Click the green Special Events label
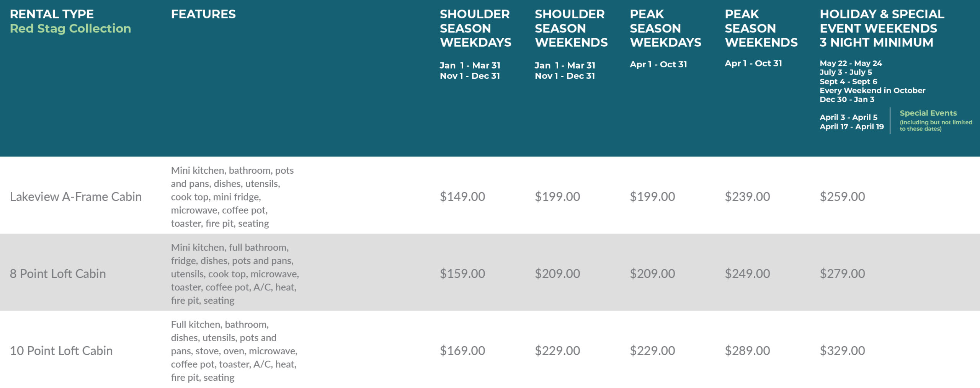Viewport: 980px width, 388px height. coord(928,113)
